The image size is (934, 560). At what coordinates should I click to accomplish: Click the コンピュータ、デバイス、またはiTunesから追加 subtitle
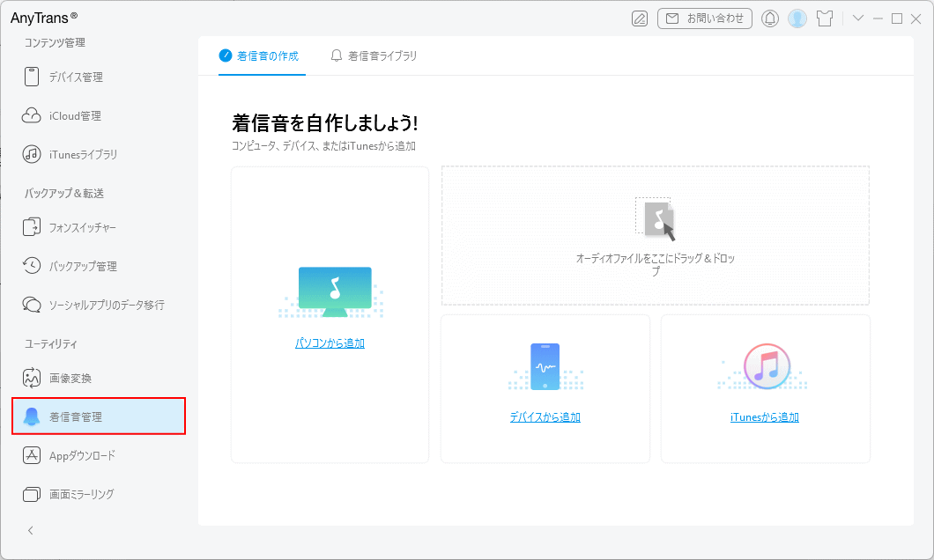click(x=323, y=146)
